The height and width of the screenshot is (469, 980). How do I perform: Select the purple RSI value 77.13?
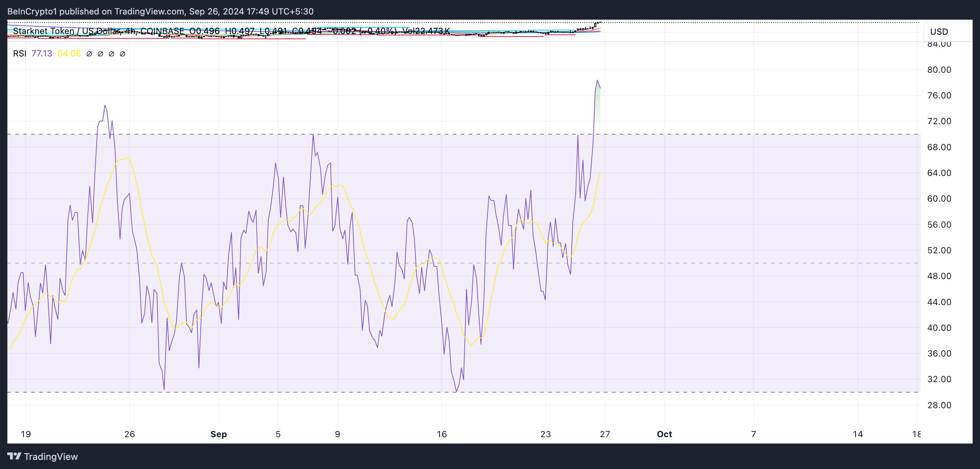tap(42, 54)
